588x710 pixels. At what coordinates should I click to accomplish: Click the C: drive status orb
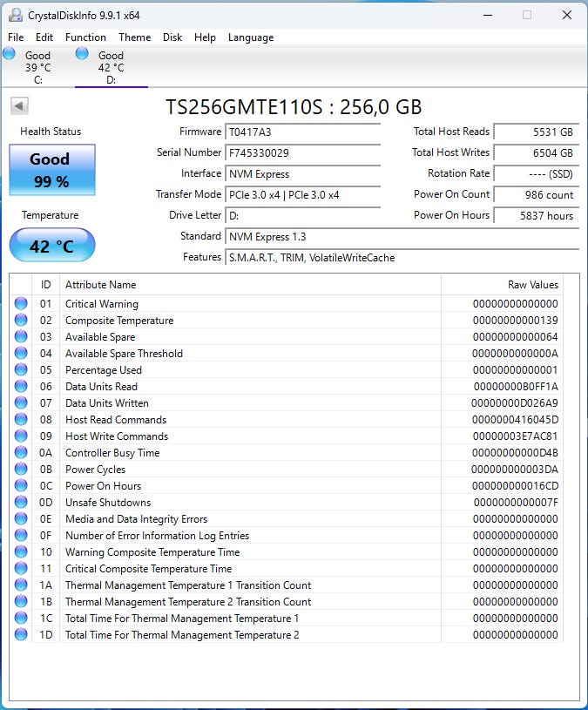coord(9,53)
